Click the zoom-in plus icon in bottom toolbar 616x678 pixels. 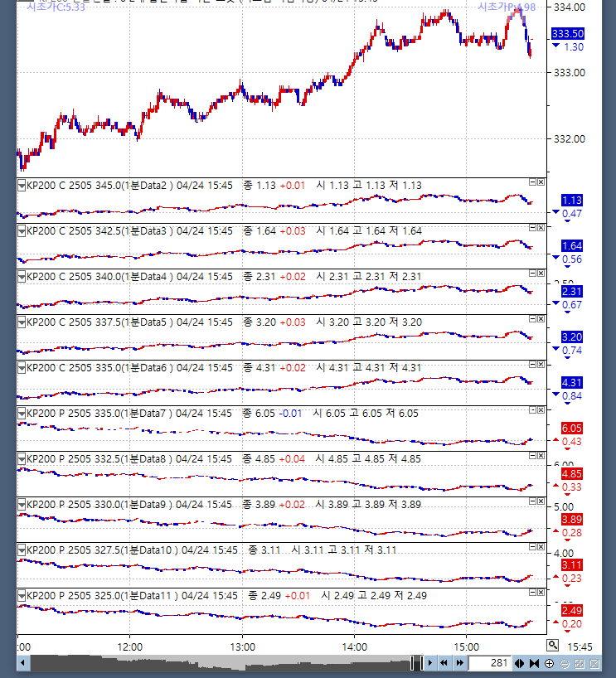[x=549, y=663]
